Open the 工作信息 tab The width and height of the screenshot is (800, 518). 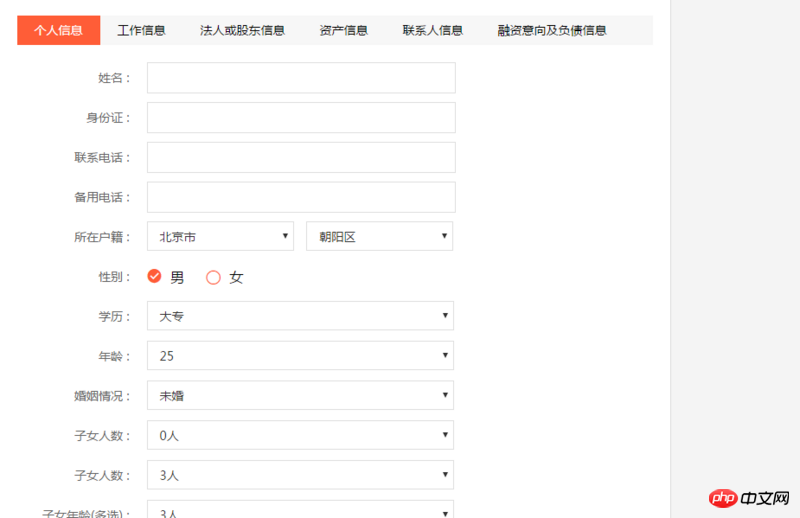point(141,30)
